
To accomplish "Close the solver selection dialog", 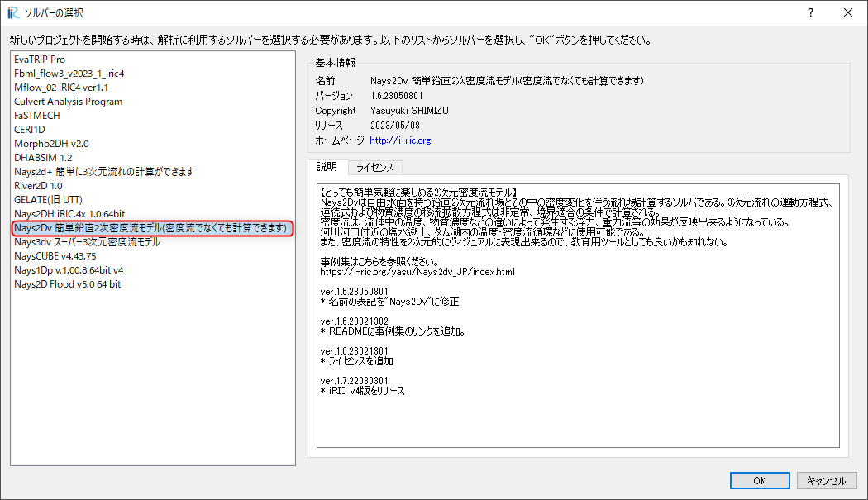I will click(x=848, y=12).
